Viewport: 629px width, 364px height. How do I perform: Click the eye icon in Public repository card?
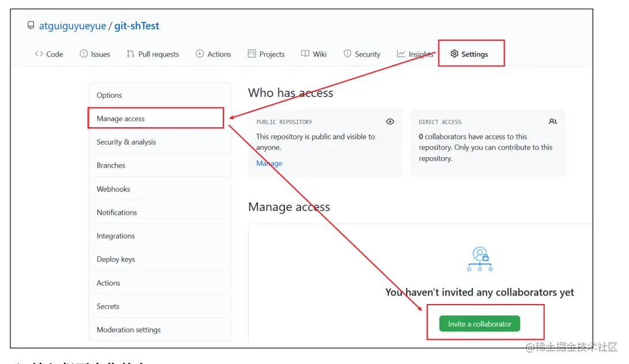tap(390, 122)
